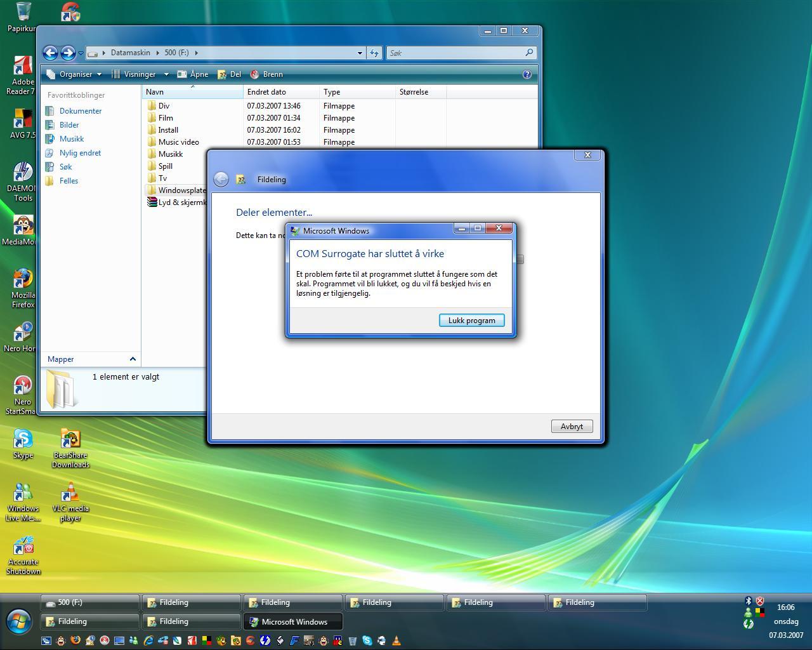Switch to the Microsoft Windows taskbar button
This screenshot has width=812, height=650.
(x=293, y=621)
